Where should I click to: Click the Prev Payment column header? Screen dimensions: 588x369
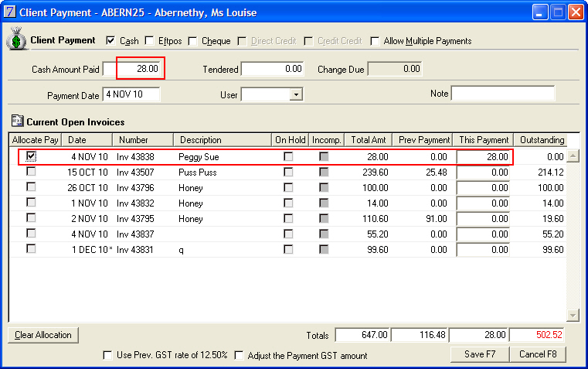(423, 140)
